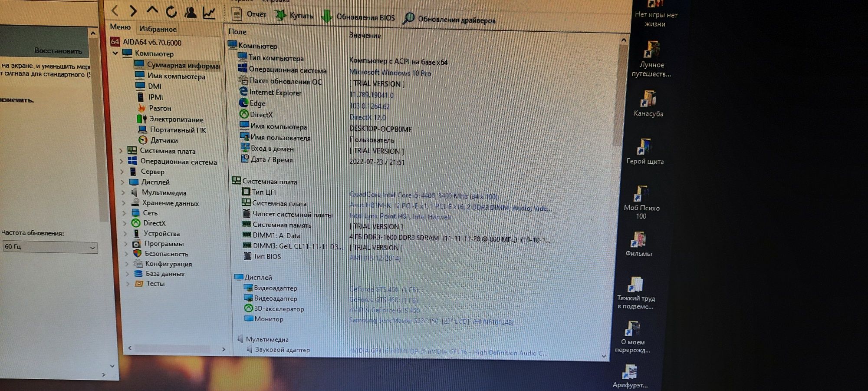This screenshot has width=868, height=391.
Task: Select the 3D-акселератор row
Action: [274, 309]
